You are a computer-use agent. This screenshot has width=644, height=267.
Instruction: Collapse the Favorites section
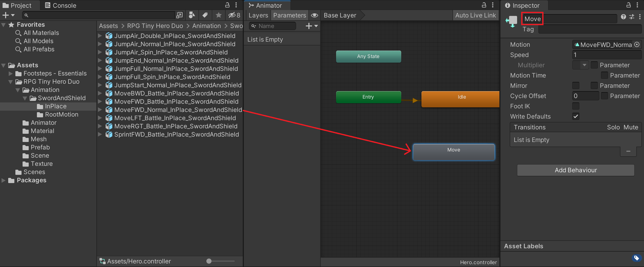(4, 25)
